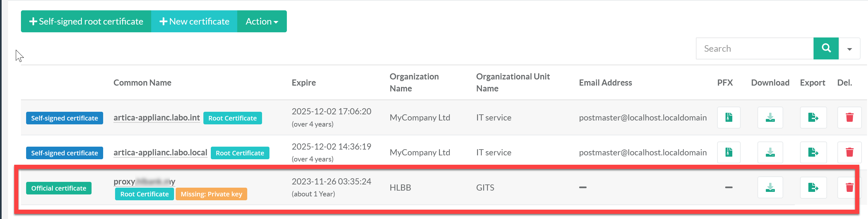Click PFX icon for artica-applianc.labo.int
The height and width of the screenshot is (219, 868).
728,118
